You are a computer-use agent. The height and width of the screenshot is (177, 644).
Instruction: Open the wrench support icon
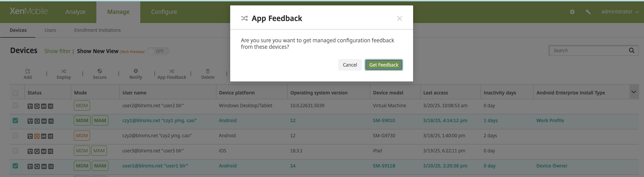(x=588, y=12)
